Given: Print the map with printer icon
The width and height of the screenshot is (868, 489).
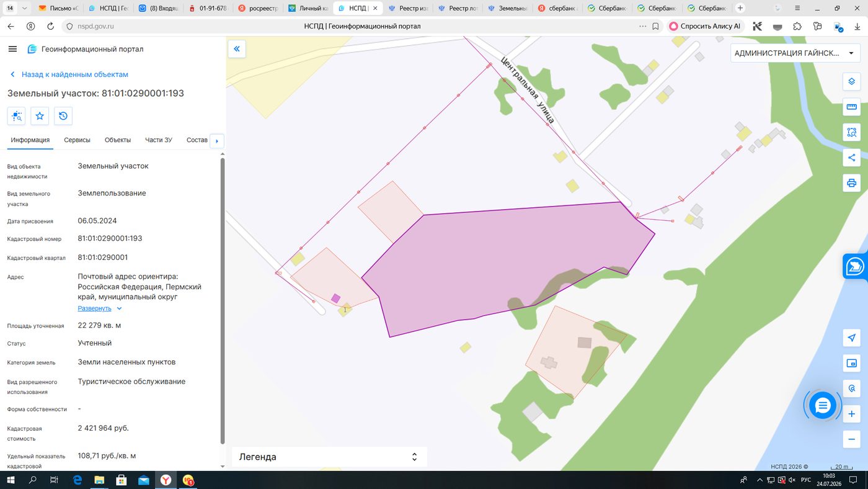Looking at the screenshot, I should coord(852,183).
